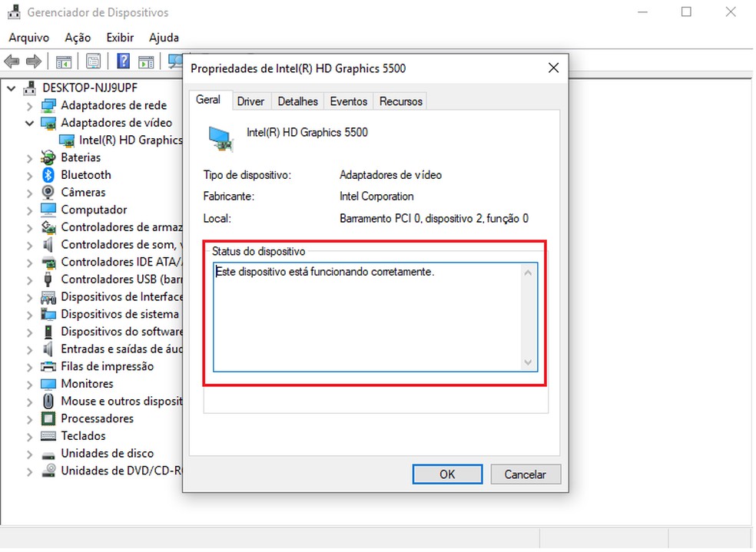This screenshot has width=756, height=552.
Task: Switch to the Recursos tab
Action: tap(400, 101)
